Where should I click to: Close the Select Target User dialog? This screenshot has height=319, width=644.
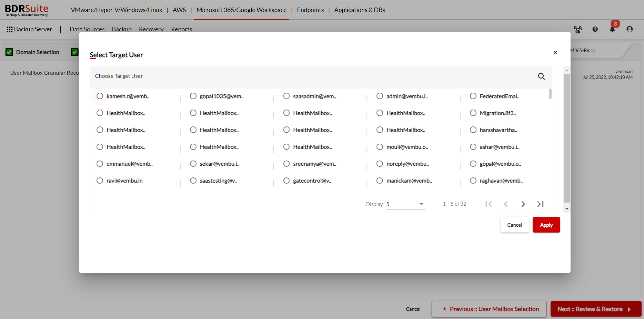tap(555, 52)
